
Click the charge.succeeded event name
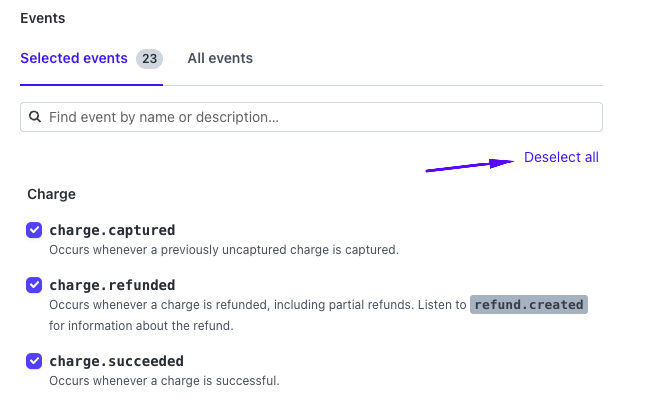click(116, 361)
